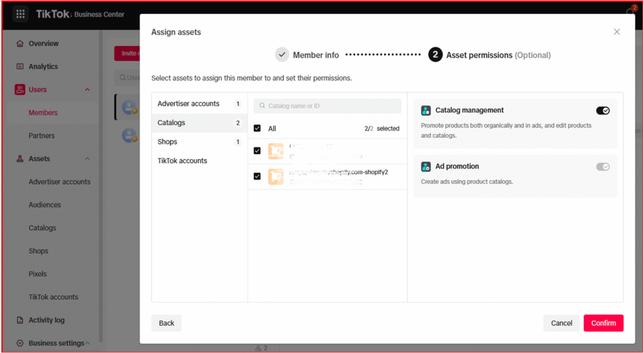The height and width of the screenshot is (353, 644).
Task: Uncheck the All catalogs checkbox
Action: (257, 128)
